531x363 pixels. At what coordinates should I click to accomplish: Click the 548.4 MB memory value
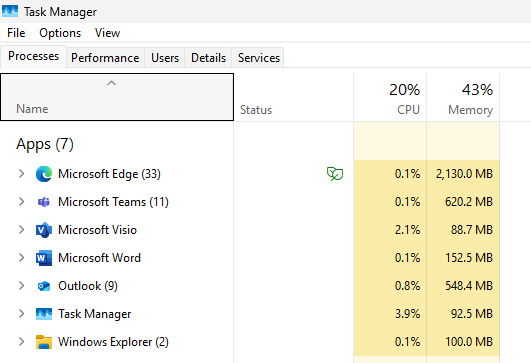(469, 286)
